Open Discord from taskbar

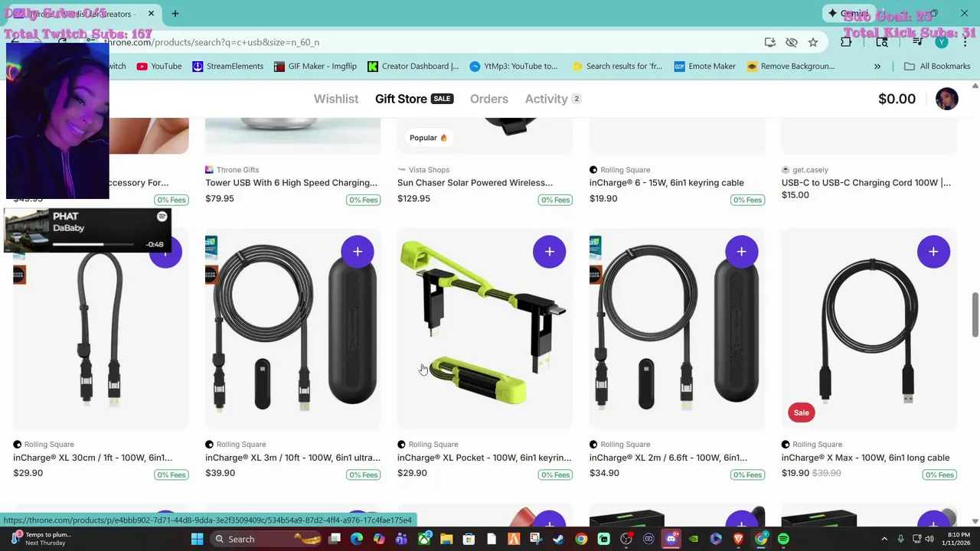click(671, 539)
